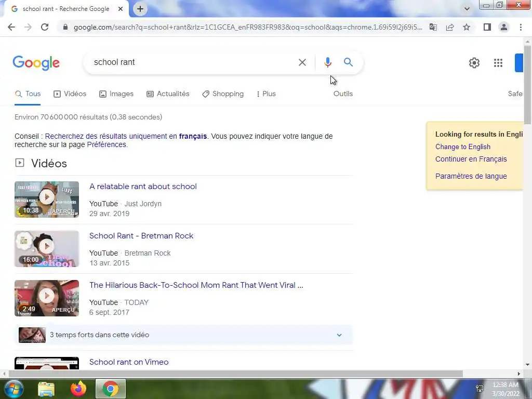Close the 'school rant' tab

pos(121,9)
